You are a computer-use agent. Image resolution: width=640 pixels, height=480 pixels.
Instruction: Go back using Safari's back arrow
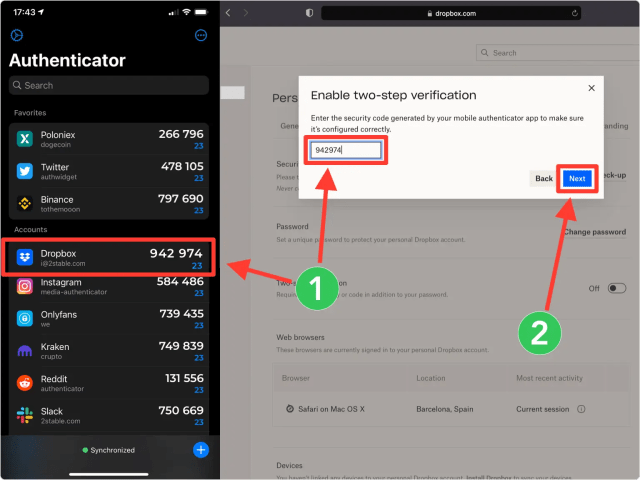point(228,13)
